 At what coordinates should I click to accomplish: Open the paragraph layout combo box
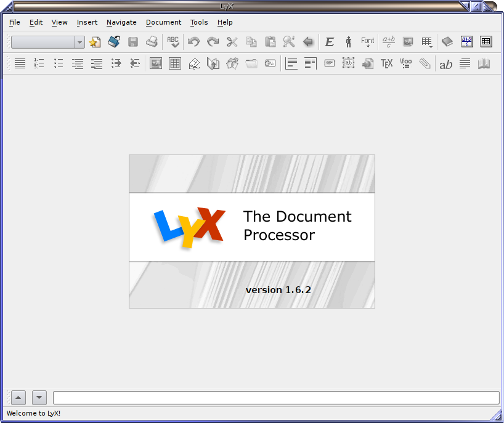(48, 42)
